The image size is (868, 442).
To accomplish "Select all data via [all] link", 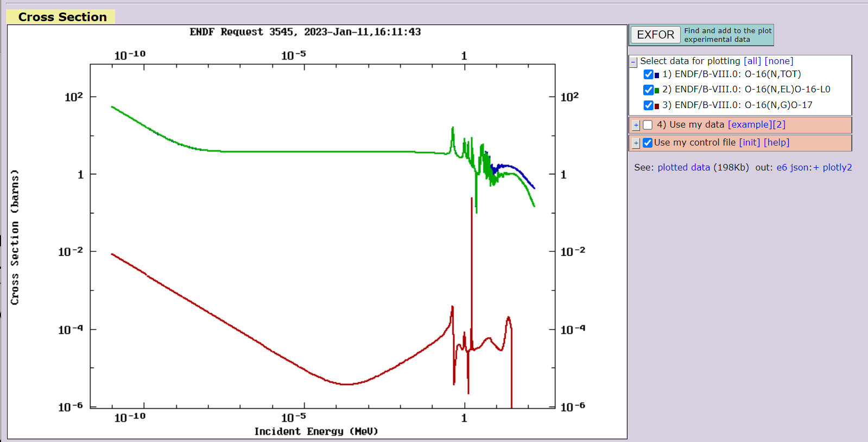I will (752, 61).
